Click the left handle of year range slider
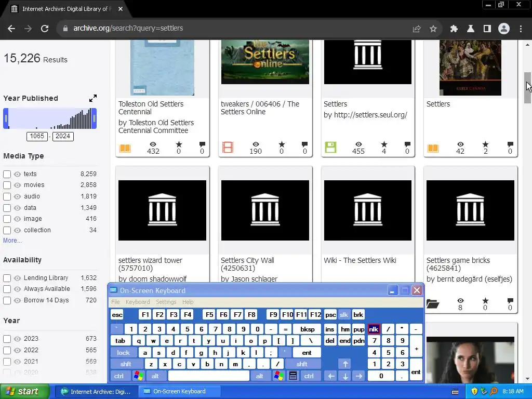This screenshot has height=399, width=532. (6, 118)
